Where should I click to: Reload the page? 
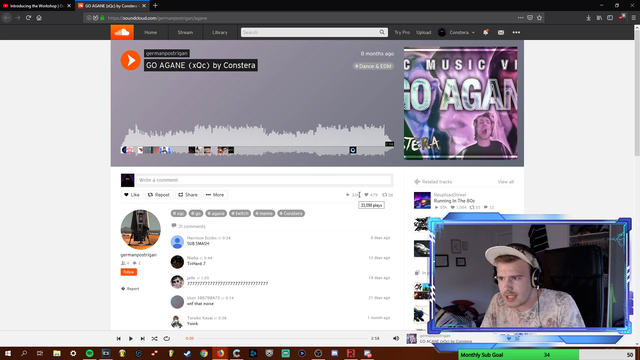(28, 18)
